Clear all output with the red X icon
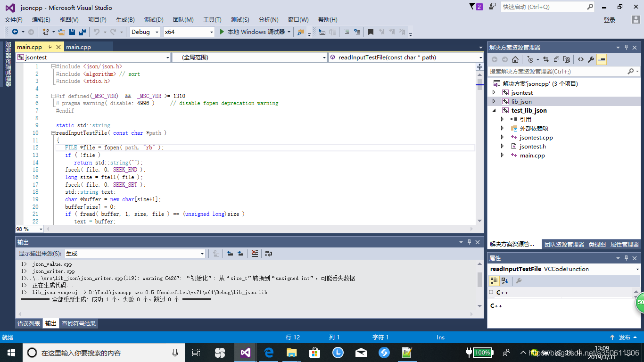644x362 pixels. tap(255, 254)
